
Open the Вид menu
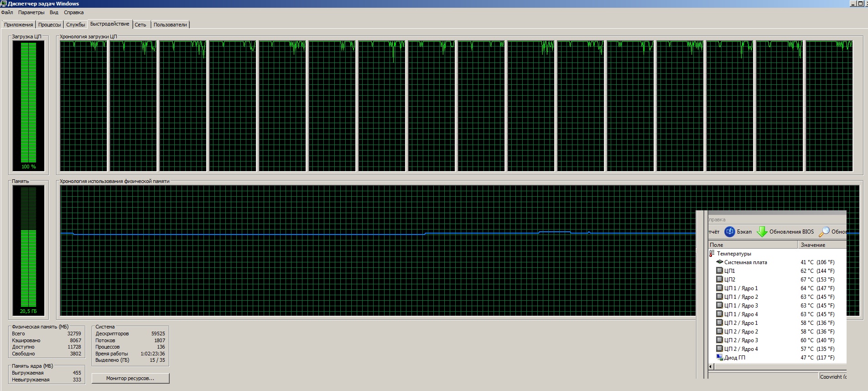tap(54, 12)
